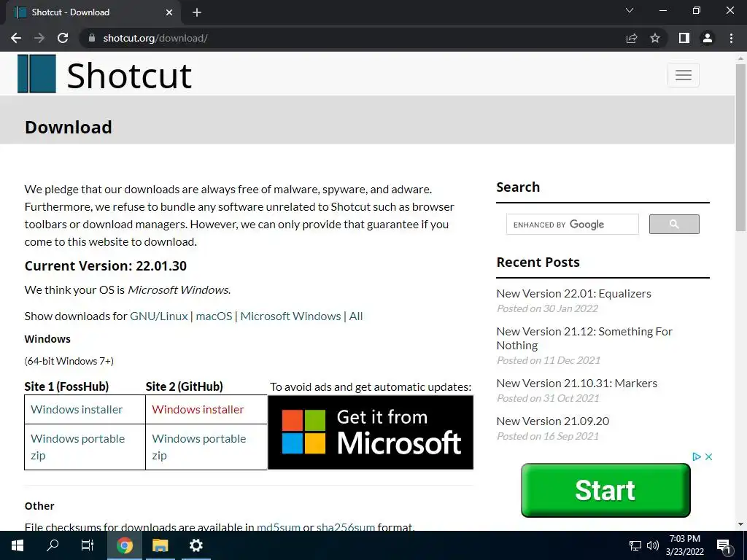The image size is (747, 560).
Task: Click the volume speaker tray icon
Action: pos(653,545)
